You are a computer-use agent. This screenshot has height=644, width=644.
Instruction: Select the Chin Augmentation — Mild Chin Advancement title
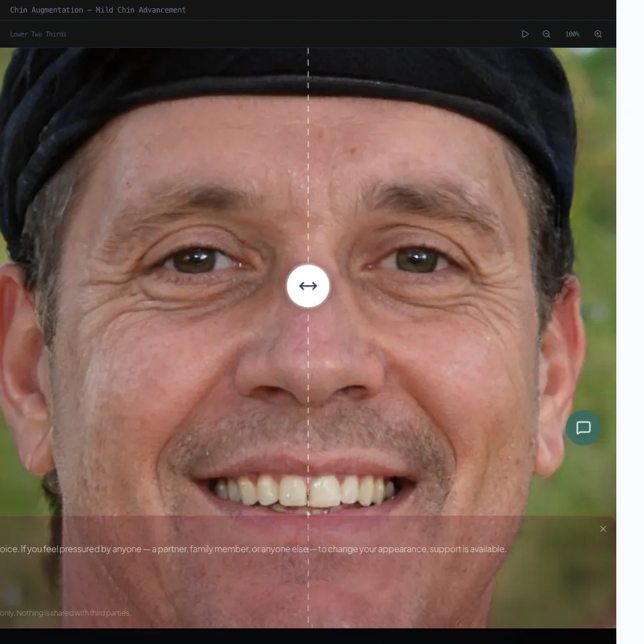click(x=98, y=10)
